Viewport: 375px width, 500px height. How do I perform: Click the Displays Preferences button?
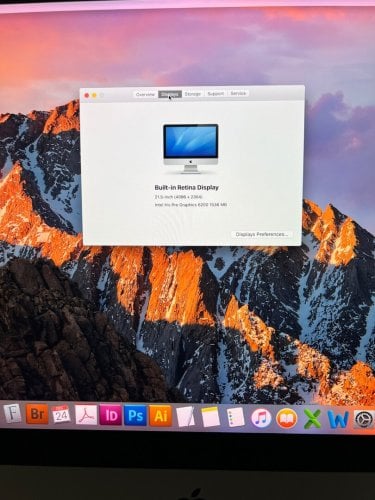pos(261,234)
